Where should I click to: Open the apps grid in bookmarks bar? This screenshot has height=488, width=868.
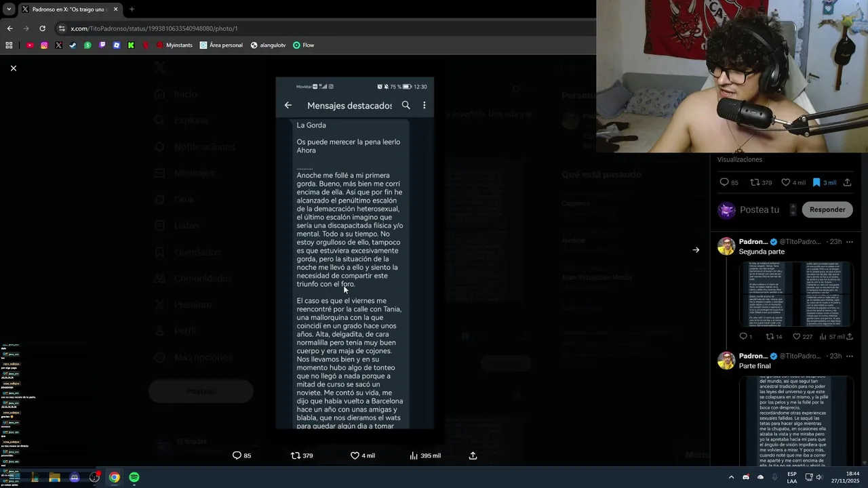pos(9,45)
